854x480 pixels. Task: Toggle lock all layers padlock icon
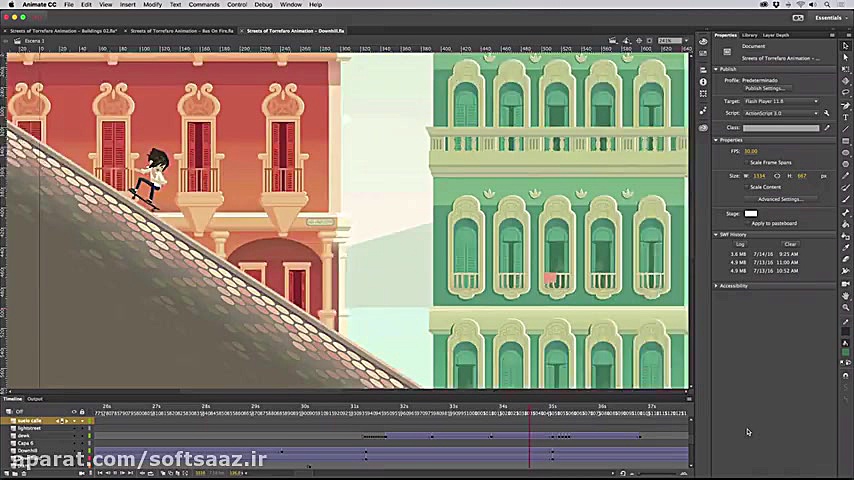82,412
